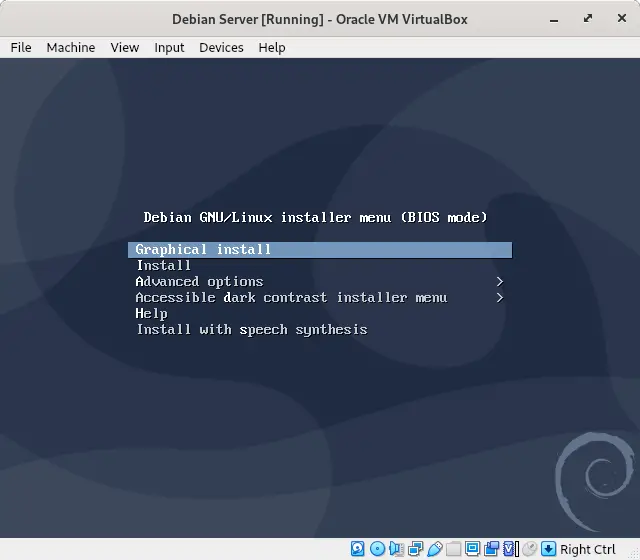
Task: Click the keyboard capture arrow icon
Action: 549,549
